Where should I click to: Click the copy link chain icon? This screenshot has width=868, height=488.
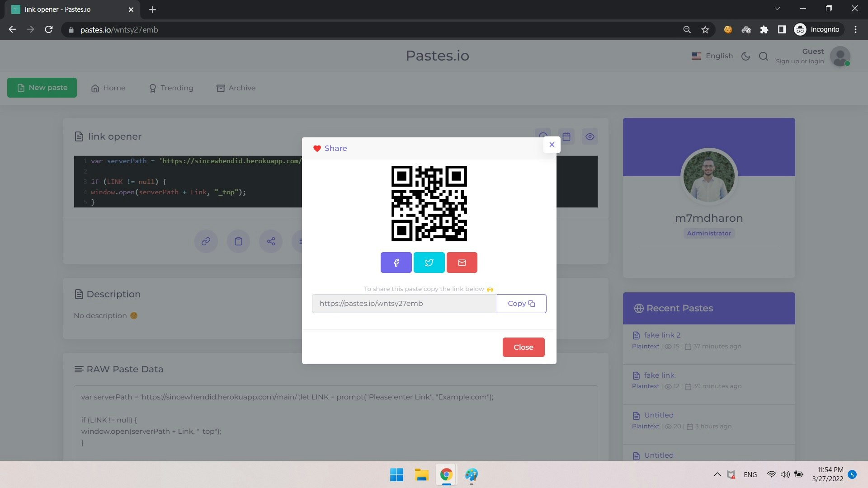(x=206, y=241)
